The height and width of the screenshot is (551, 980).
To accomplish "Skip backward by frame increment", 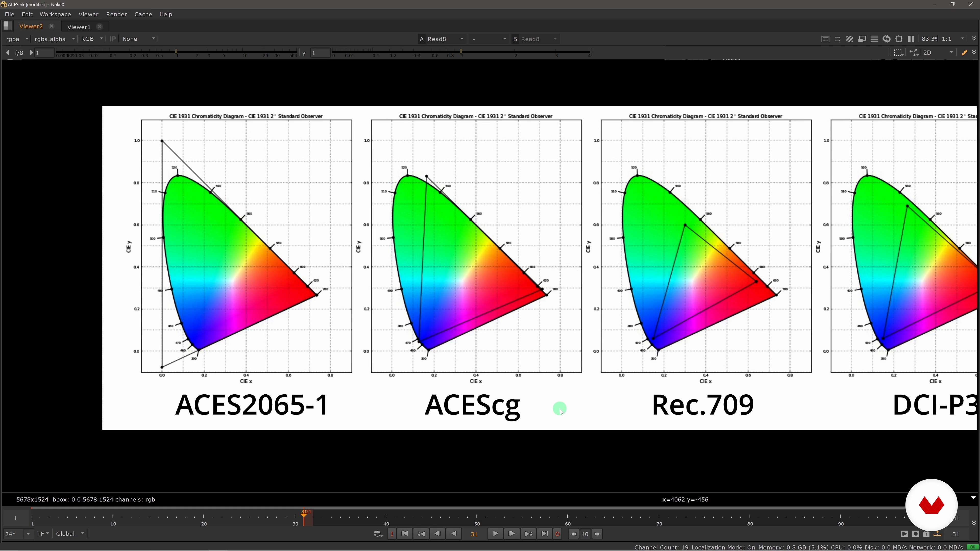I will pyautogui.click(x=573, y=534).
